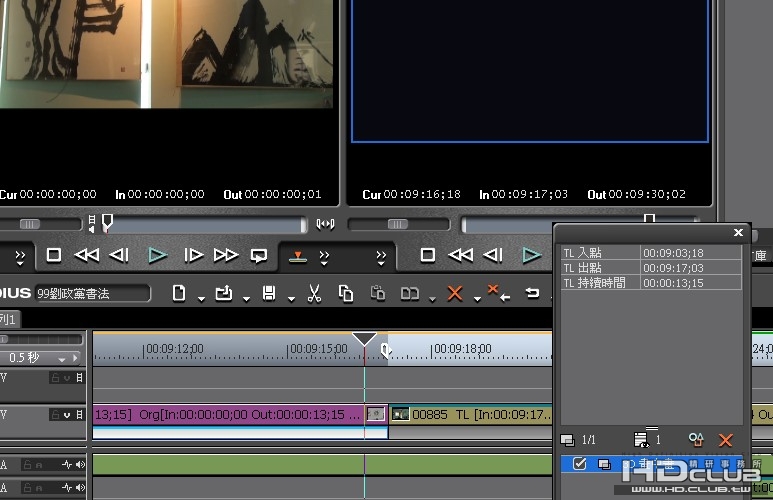Rewind the right Recorder monitor
The width and height of the screenshot is (773, 500).
460,255
